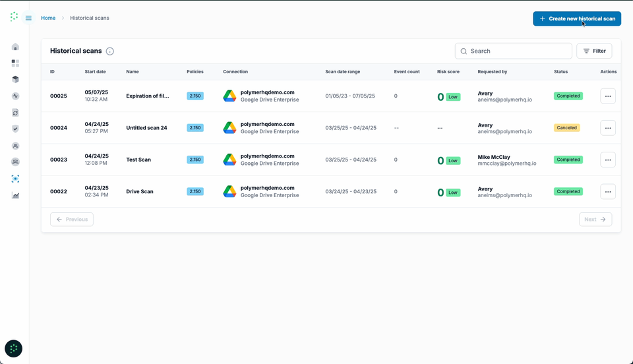Click start date 04/23/25 02:34 PM

[x=96, y=191]
